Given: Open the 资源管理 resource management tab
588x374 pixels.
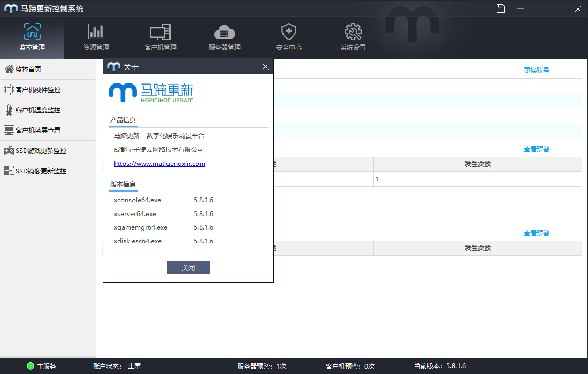Looking at the screenshot, I should [96, 37].
